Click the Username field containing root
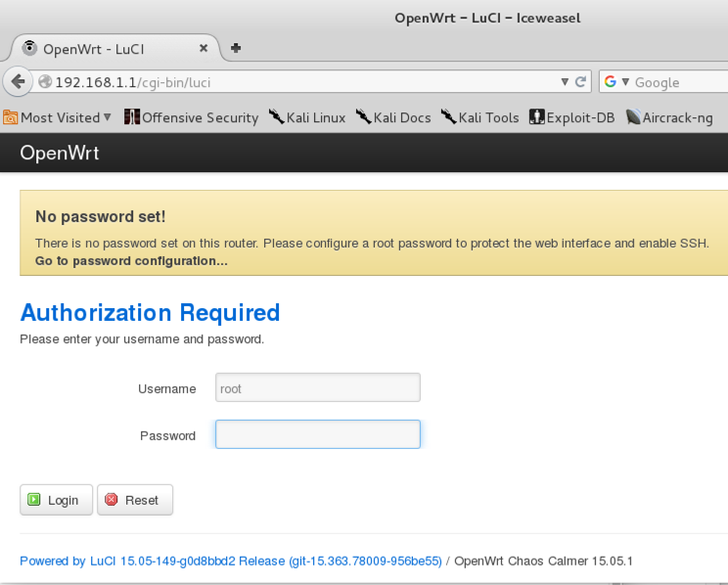Screen dimensions: 728x585 click(x=318, y=387)
